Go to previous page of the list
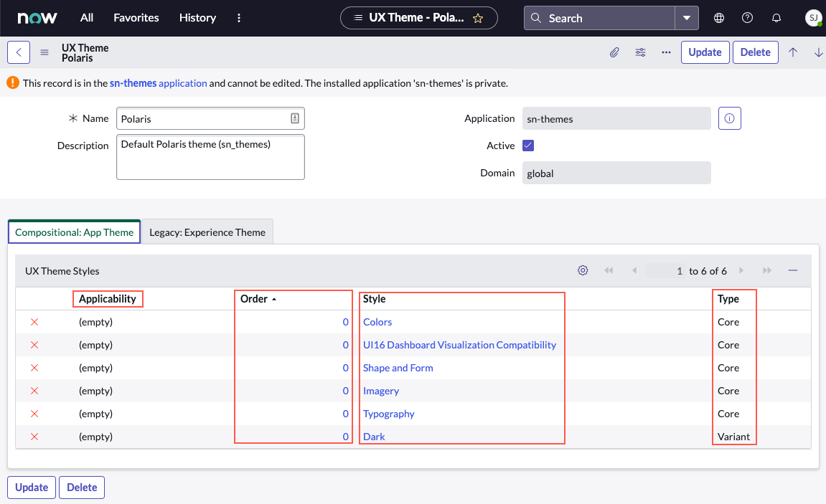This screenshot has width=826, height=504. (634, 270)
